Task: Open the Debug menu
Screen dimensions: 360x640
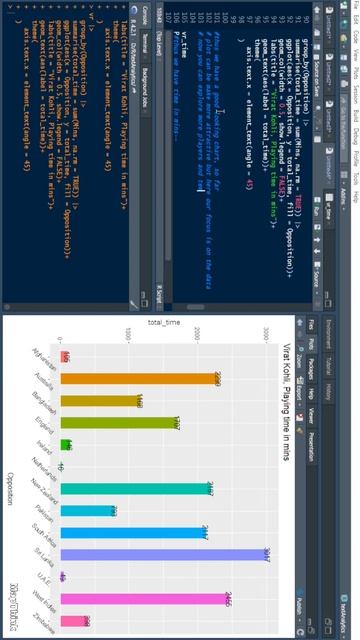Action: (355, 136)
